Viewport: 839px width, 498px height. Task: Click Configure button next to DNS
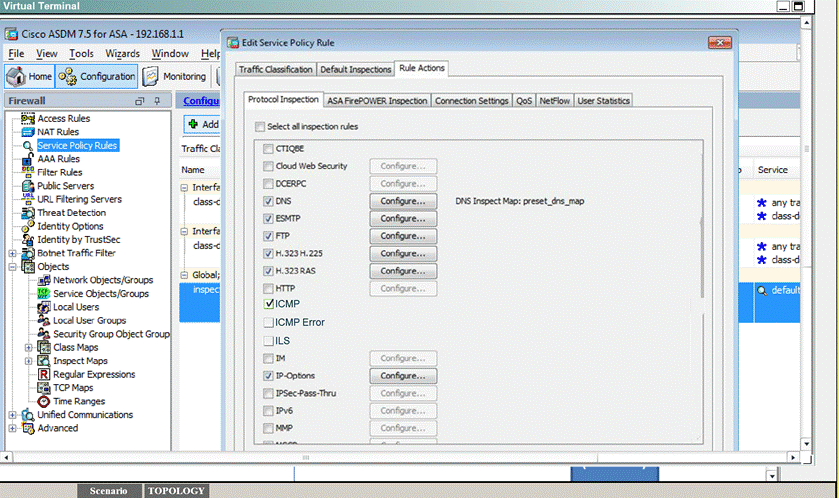pyautogui.click(x=403, y=201)
